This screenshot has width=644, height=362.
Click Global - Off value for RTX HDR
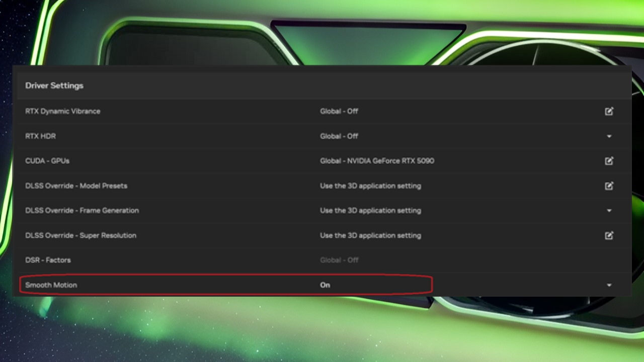[x=339, y=136]
